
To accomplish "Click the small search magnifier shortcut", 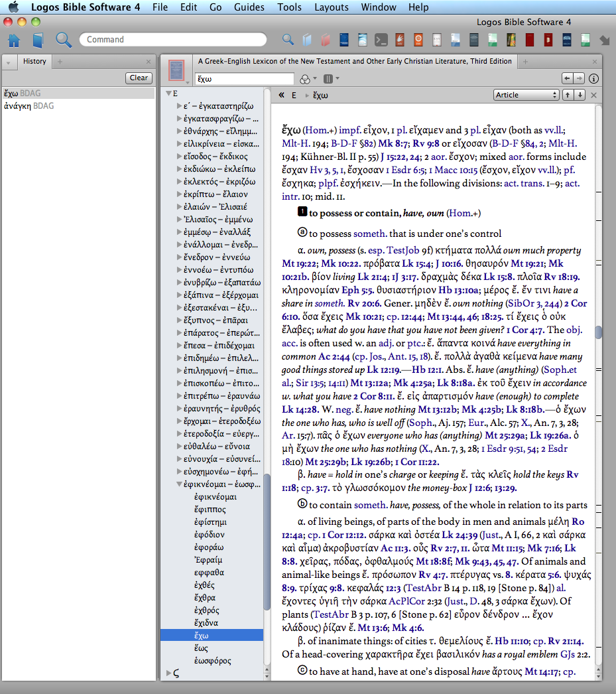I will 288,40.
